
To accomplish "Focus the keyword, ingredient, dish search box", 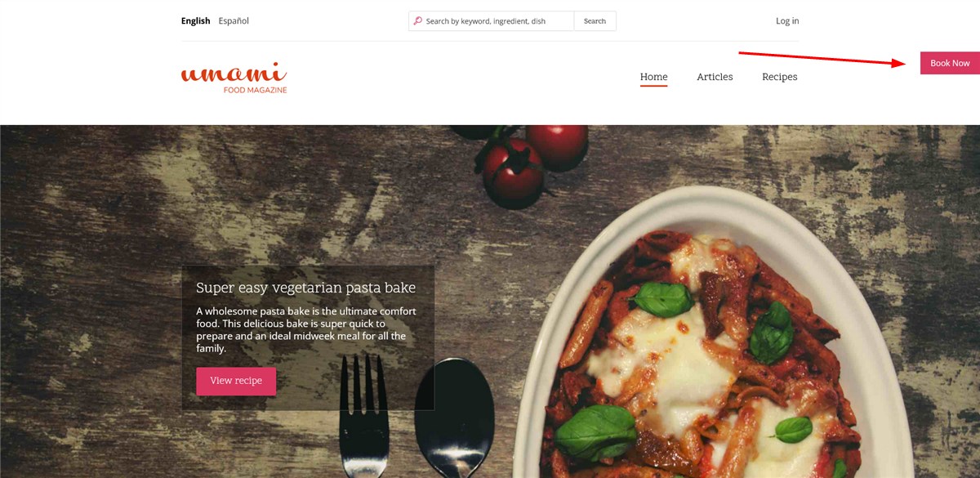I will click(492, 21).
